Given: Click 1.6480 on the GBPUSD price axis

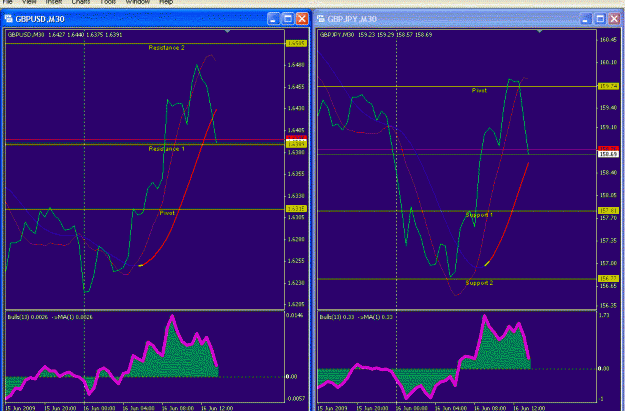Looking at the screenshot, I should 296,65.
